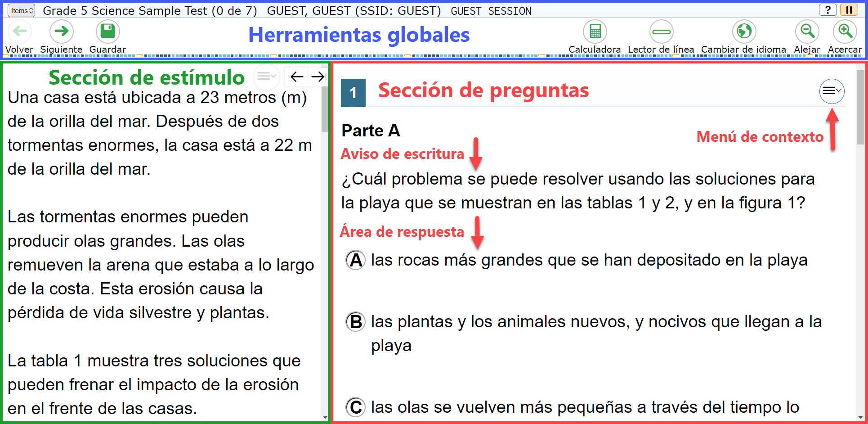868x424 pixels.
Task: Pause the test with the pause button
Action: coord(849,10)
